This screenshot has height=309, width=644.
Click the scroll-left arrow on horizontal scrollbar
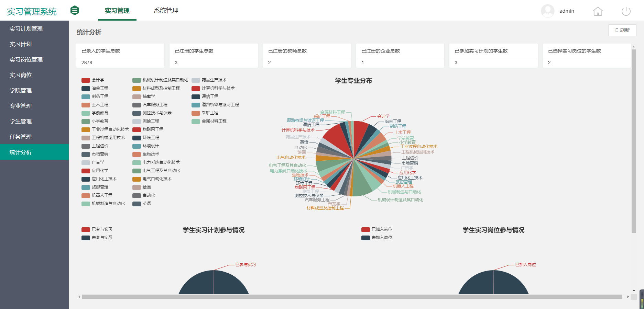[x=79, y=297]
